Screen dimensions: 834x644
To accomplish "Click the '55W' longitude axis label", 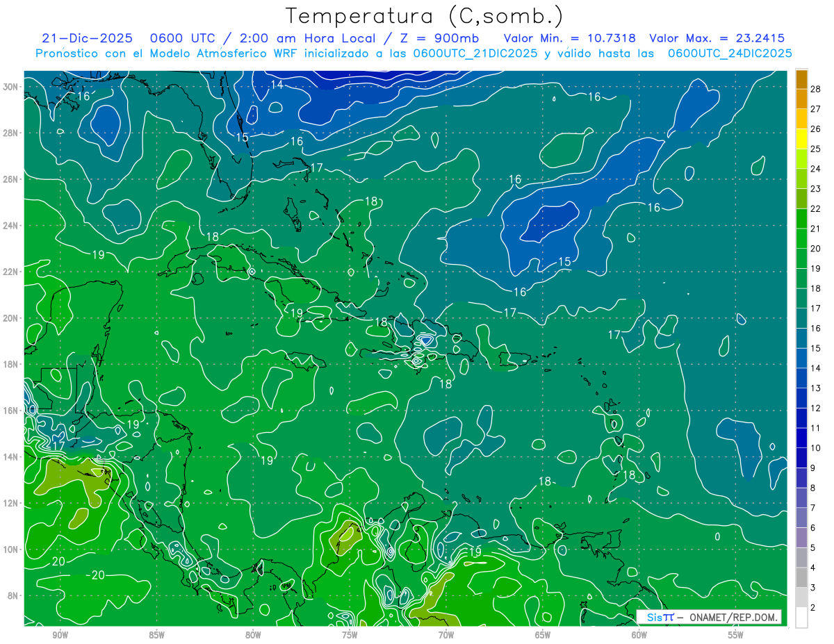I will (736, 634).
